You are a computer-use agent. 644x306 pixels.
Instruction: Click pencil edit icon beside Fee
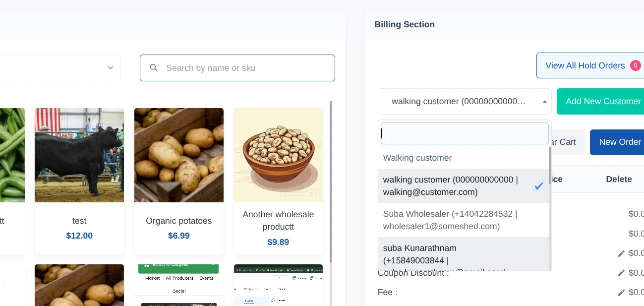(x=621, y=293)
